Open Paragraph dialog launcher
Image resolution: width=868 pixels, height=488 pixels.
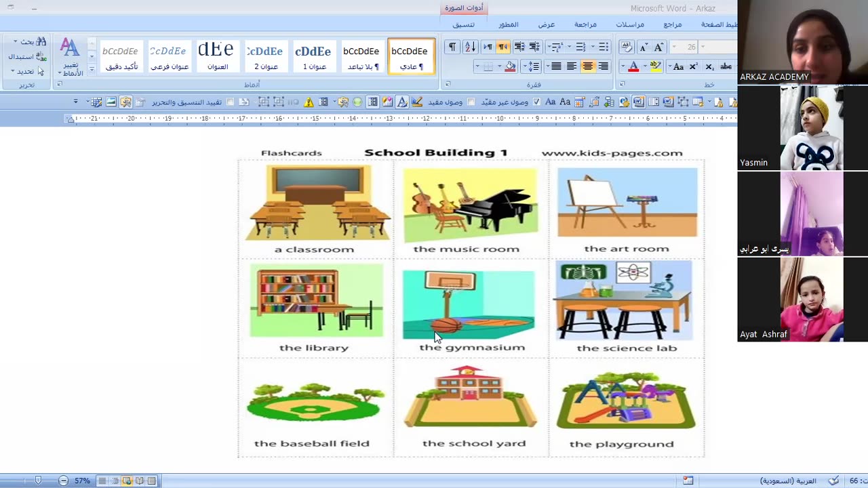(447, 84)
